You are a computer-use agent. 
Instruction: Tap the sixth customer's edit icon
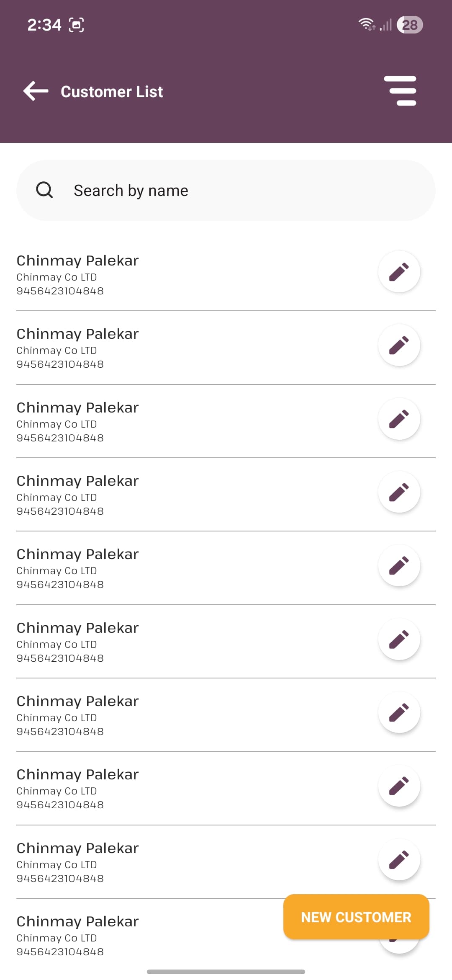pyautogui.click(x=399, y=639)
